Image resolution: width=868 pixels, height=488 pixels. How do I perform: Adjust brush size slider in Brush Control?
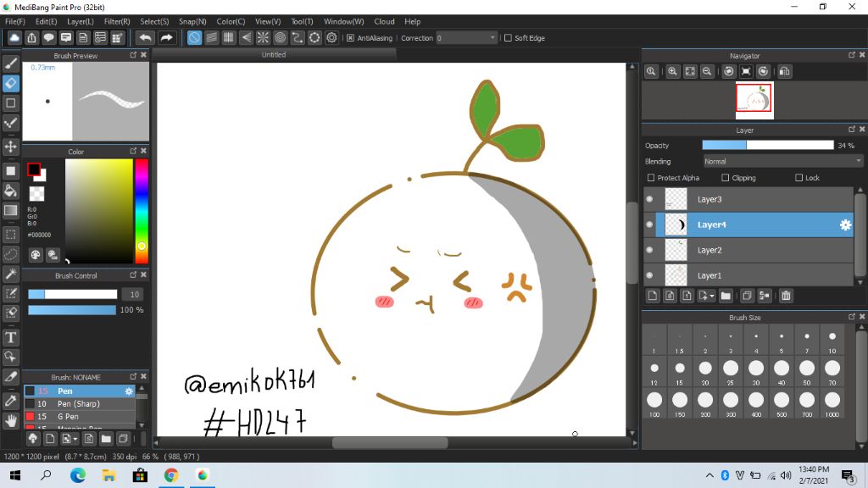pos(73,294)
